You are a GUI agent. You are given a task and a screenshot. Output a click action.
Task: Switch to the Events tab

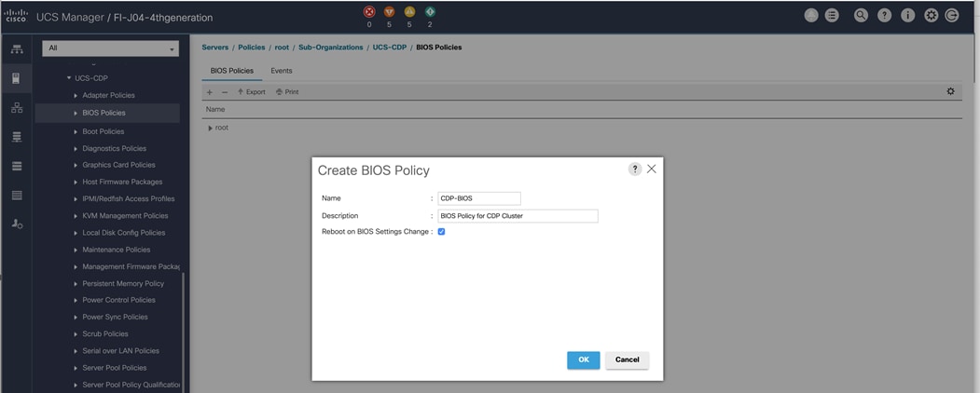click(x=282, y=71)
